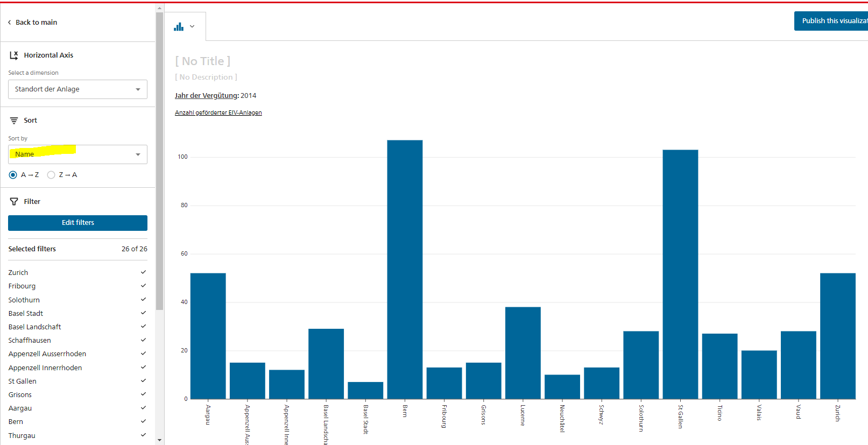
Task: Click the No Title placeholder
Action: pos(203,61)
